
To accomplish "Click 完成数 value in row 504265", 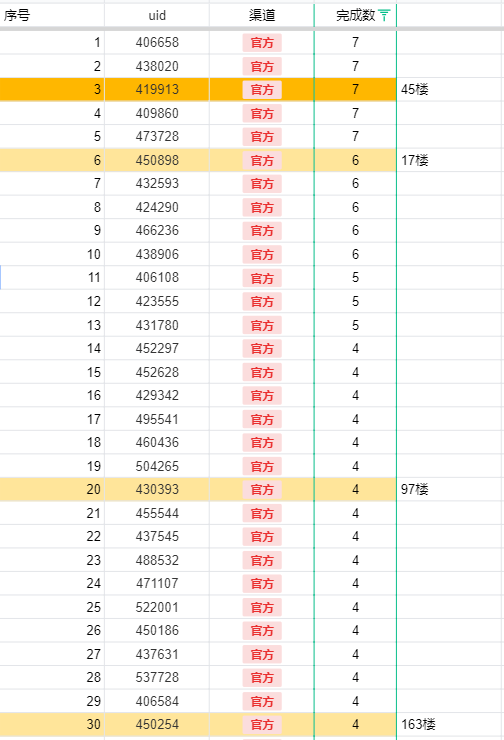I will click(x=355, y=466).
